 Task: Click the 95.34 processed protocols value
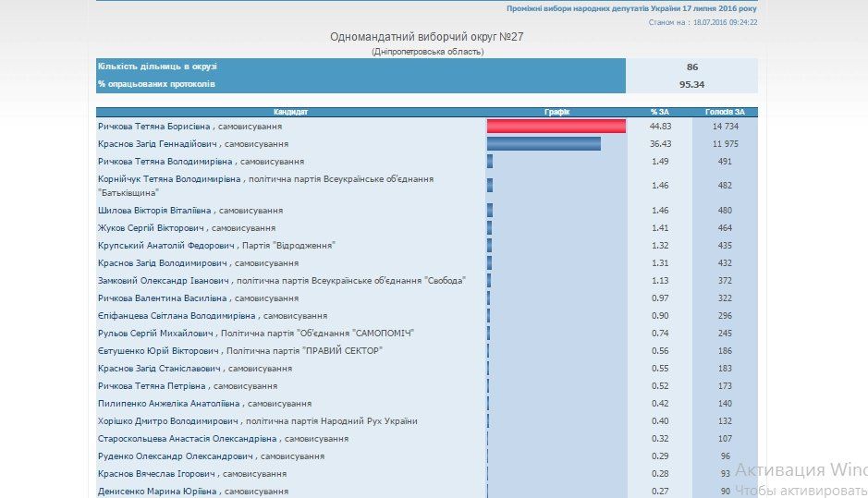(691, 84)
